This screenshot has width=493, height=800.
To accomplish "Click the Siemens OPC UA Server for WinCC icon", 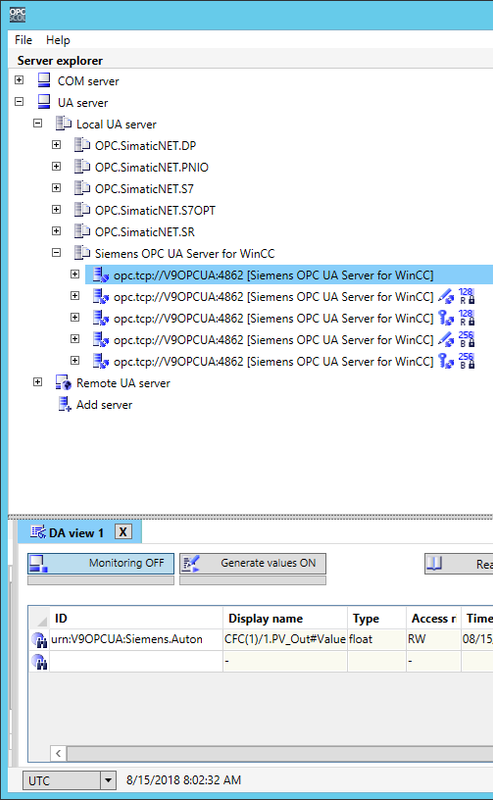I will [82, 253].
